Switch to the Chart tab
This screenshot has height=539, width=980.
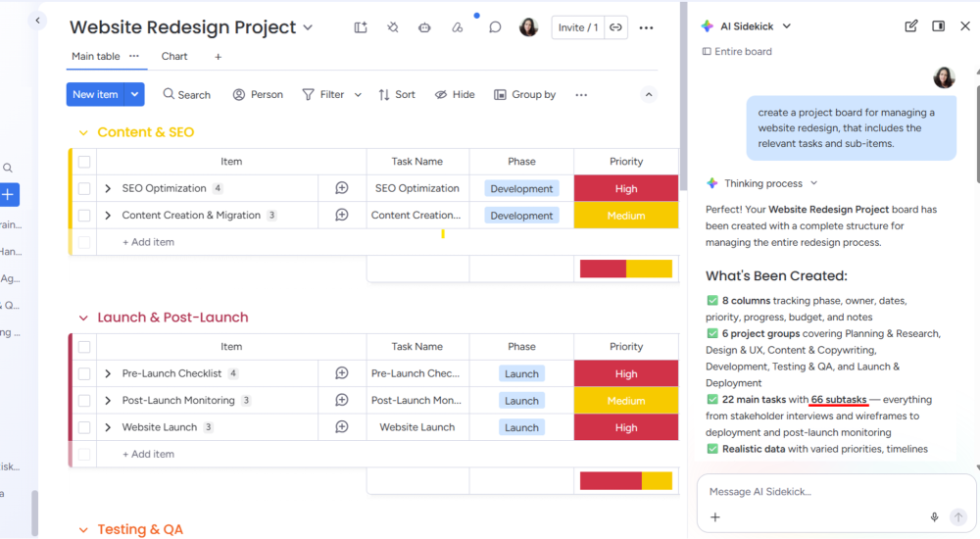click(174, 57)
